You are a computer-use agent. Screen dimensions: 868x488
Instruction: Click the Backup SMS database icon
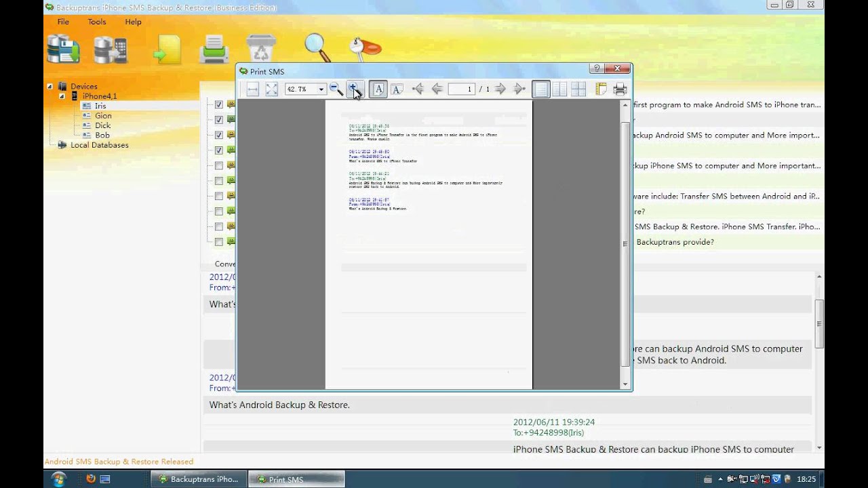pyautogui.click(x=64, y=49)
